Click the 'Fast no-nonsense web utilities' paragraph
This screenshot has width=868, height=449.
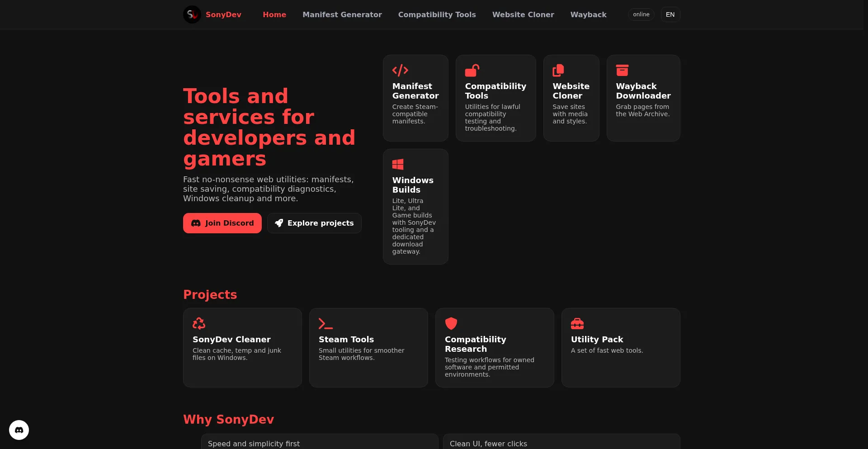[x=269, y=189]
